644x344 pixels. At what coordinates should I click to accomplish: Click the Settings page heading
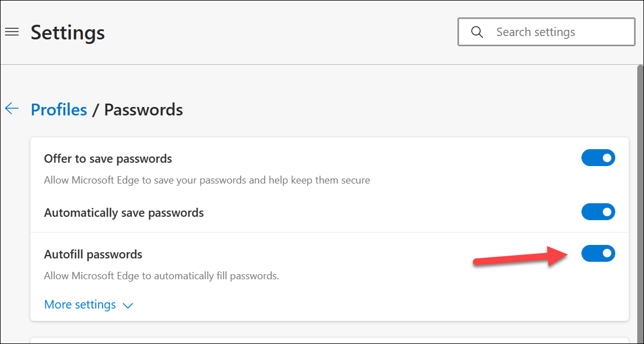(68, 32)
